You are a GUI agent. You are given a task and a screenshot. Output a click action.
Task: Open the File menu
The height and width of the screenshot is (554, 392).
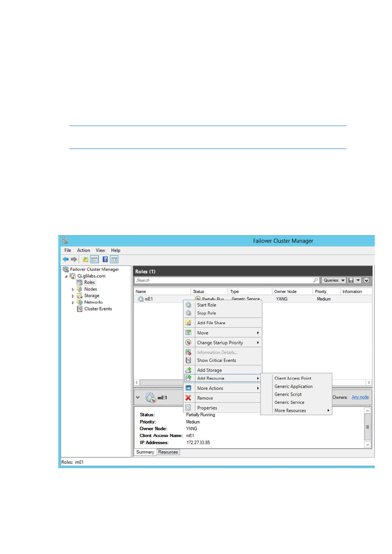point(68,250)
